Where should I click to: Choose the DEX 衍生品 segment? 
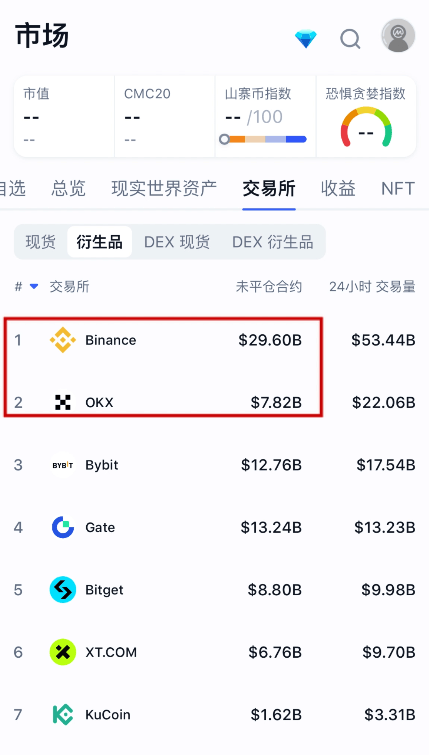273,242
